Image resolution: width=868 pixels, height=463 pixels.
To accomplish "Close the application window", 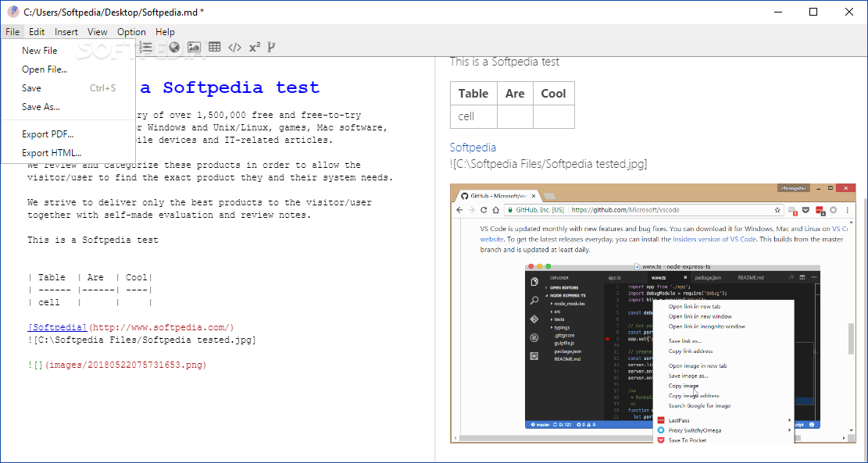I will 849,12.
